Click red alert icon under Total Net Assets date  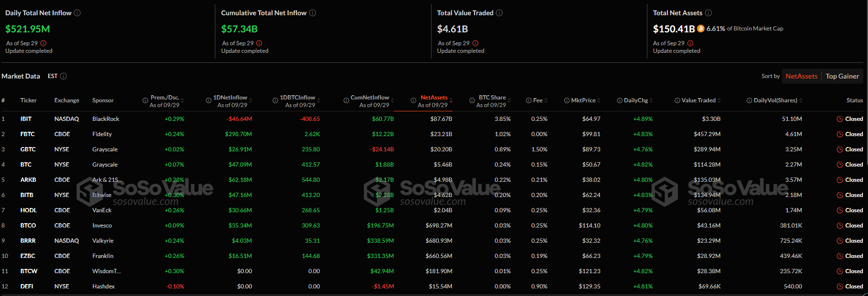pos(690,43)
